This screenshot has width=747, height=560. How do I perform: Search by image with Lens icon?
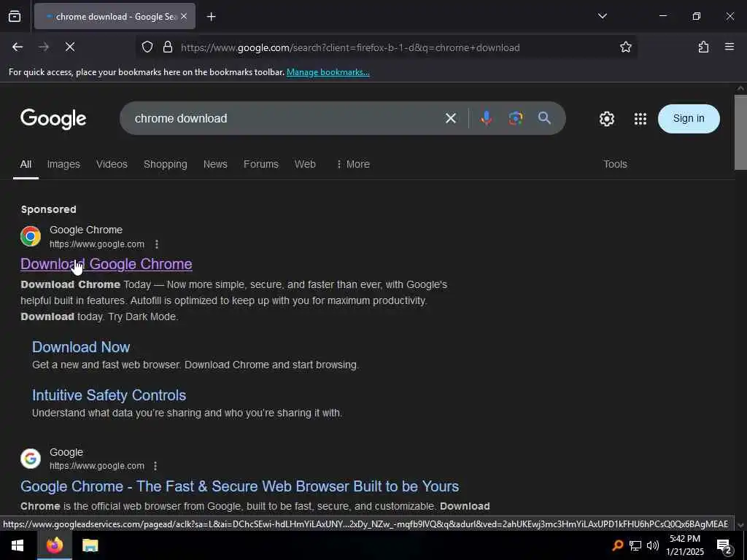tap(516, 118)
